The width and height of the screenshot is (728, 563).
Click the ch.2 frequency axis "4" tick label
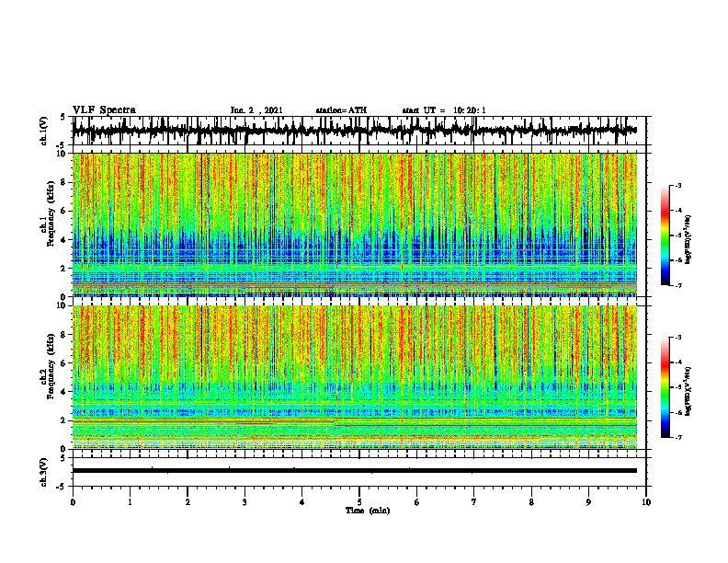click(x=64, y=392)
